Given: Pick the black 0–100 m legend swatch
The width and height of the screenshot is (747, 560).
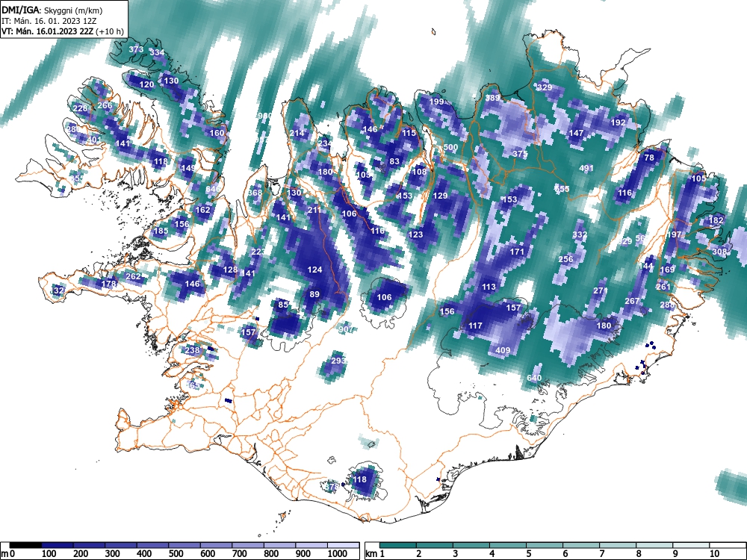Looking at the screenshot, I should tap(25, 546).
